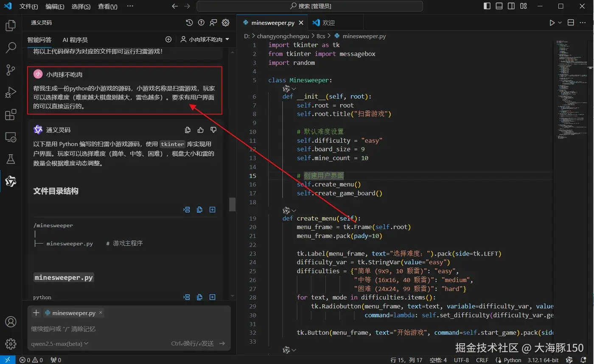Open the title bar menu overflow ellipsis

coord(130,6)
